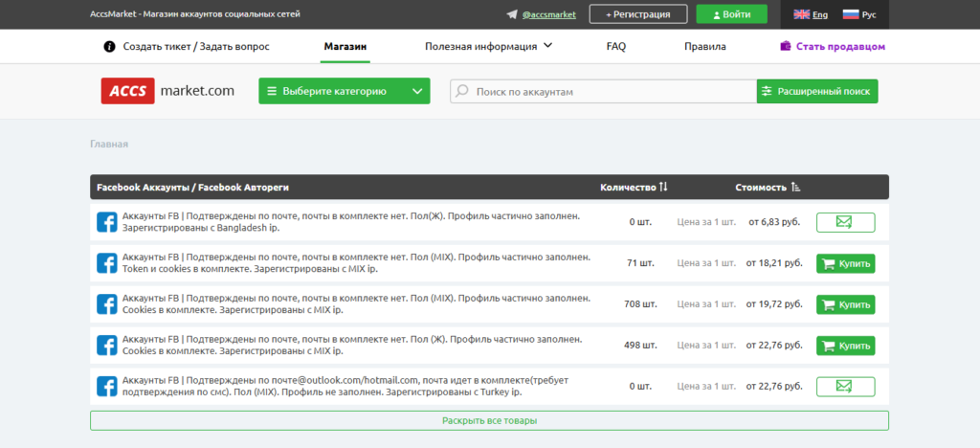The width and height of the screenshot is (980, 448).
Task: Click the purple wallet icon
Action: (x=786, y=46)
